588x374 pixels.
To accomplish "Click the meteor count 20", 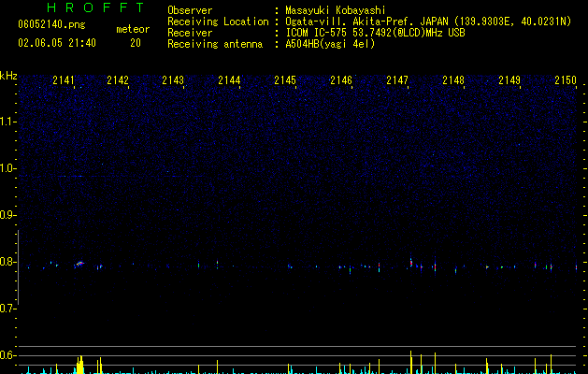I will (136, 43).
